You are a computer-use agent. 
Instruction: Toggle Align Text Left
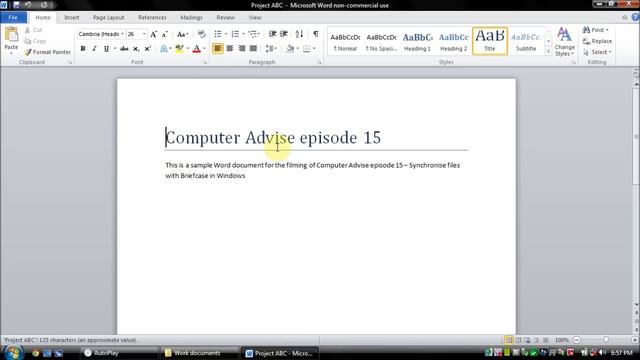(218, 49)
